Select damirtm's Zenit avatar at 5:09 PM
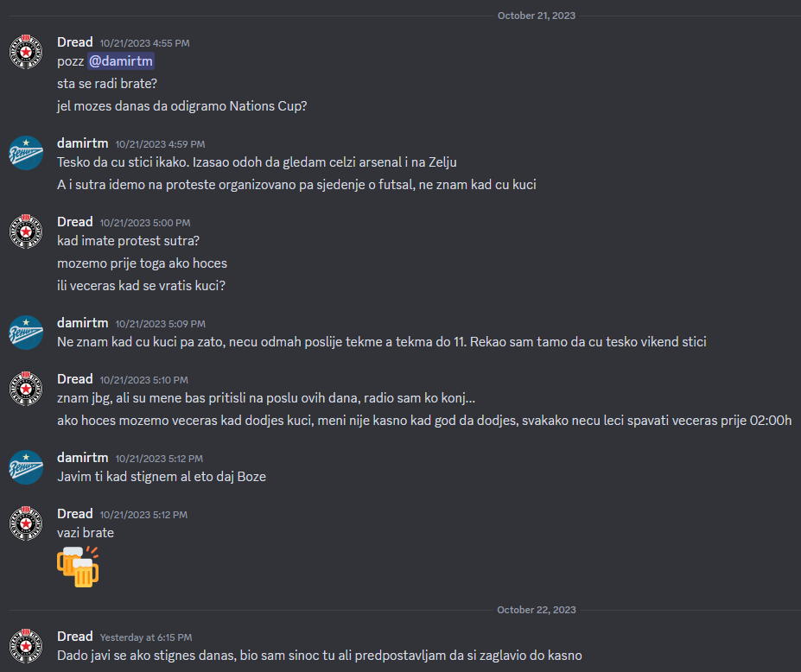Image resolution: width=801 pixels, height=672 pixels. click(26, 333)
